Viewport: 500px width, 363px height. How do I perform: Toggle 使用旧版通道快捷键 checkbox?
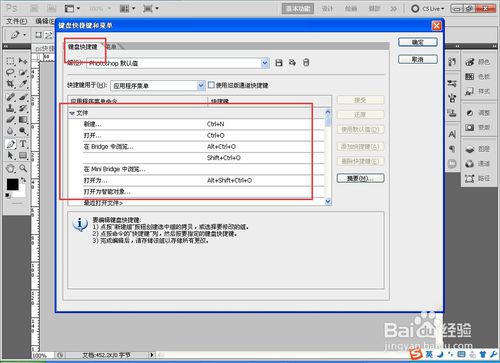point(211,85)
